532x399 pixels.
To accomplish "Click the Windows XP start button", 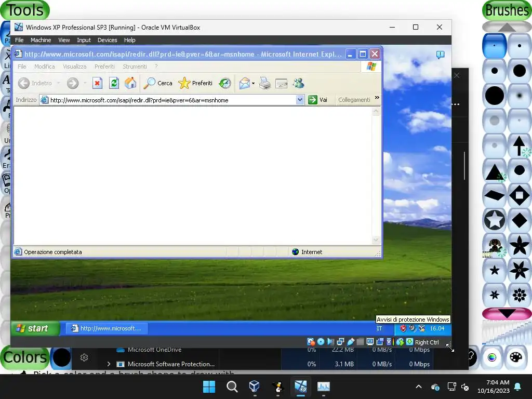I will tap(35, 328).
